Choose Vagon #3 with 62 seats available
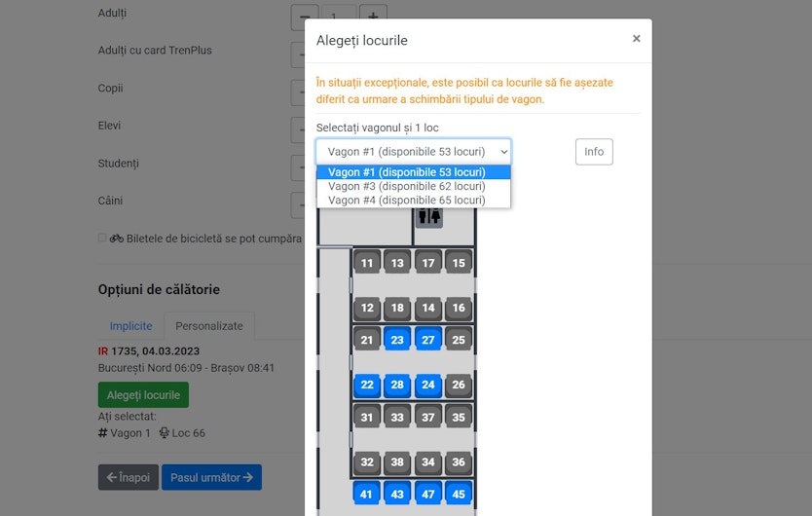Viewport: 812px width, 516px height. click(406, 186)
